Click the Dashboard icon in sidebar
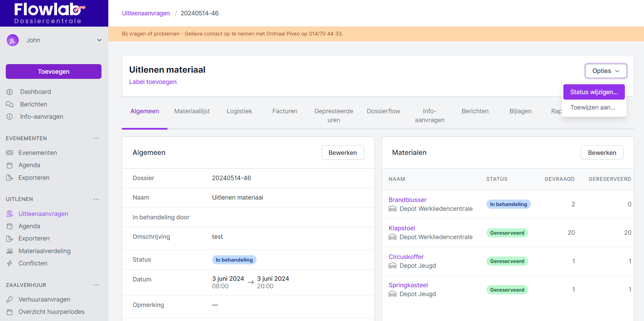 10,92
